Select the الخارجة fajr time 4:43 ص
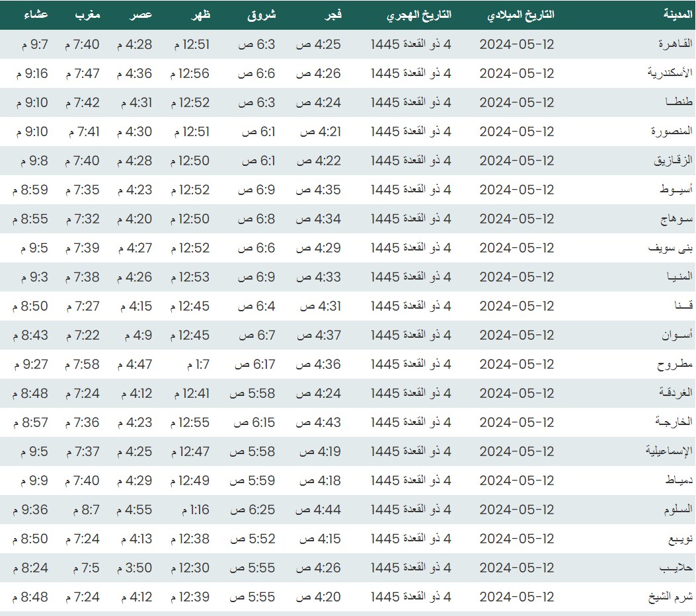 click(x=318, y=422)
